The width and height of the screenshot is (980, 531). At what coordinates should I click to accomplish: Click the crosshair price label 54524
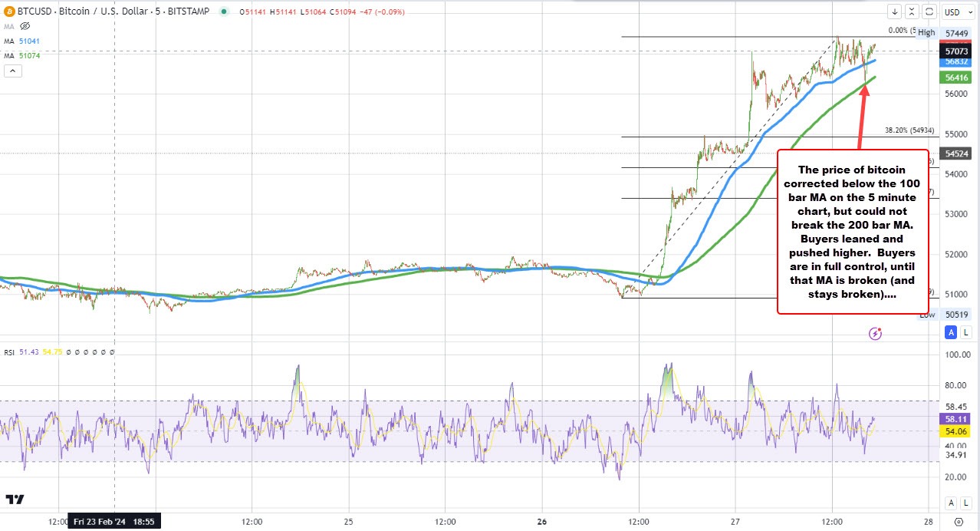click(x=956, y=153)
